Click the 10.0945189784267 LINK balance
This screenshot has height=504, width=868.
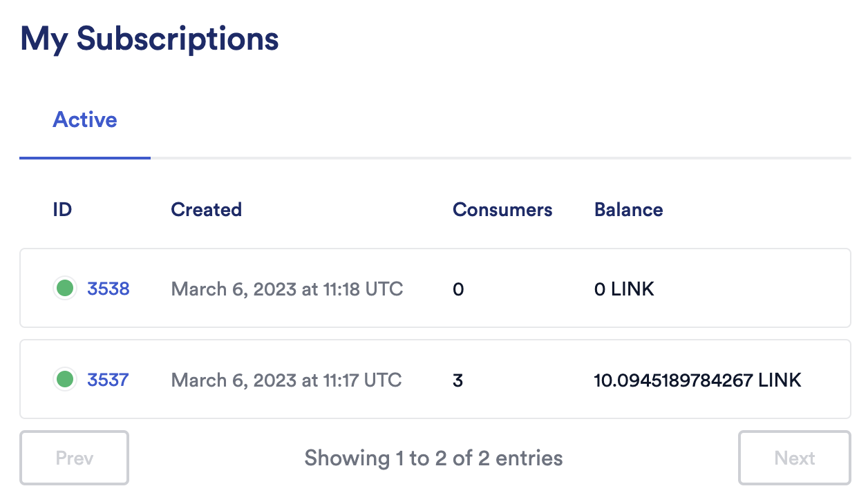(x=697, y=380)
